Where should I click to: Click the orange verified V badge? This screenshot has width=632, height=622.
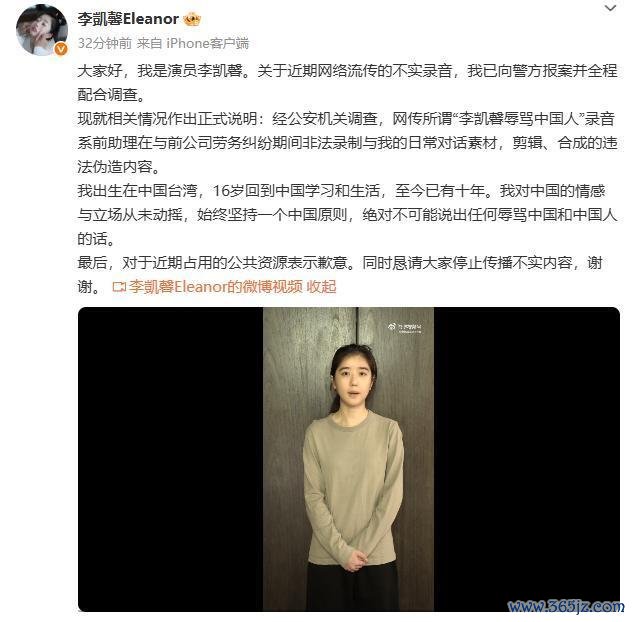click(61, 49)
